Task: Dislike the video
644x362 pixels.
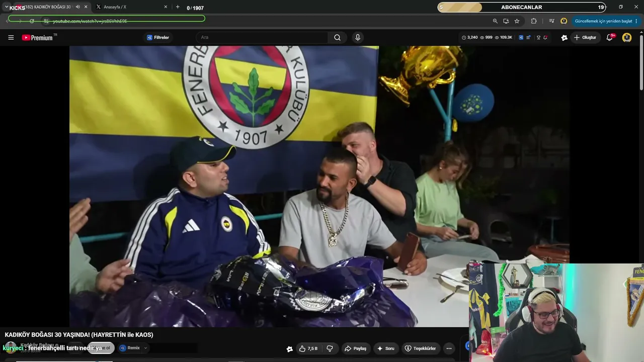Action: (x=330, y=348)
